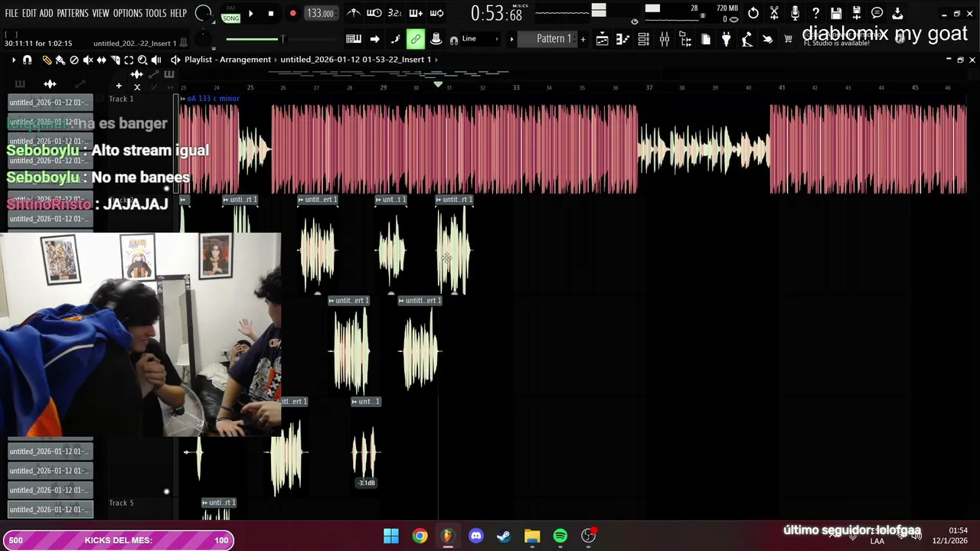Screen dimensions: 980x551
Task: Open the TOOLS menu
Action: coord(155,13)
